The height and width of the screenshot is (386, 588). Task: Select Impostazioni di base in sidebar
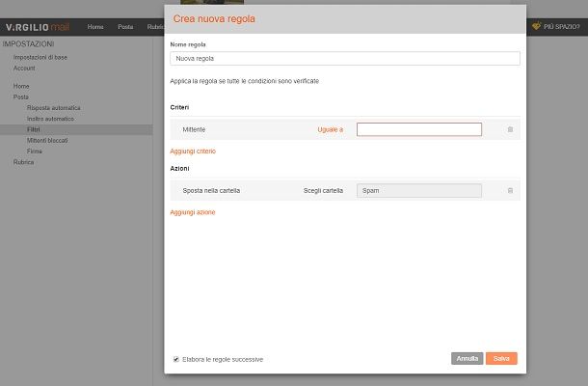pos(40,58)
